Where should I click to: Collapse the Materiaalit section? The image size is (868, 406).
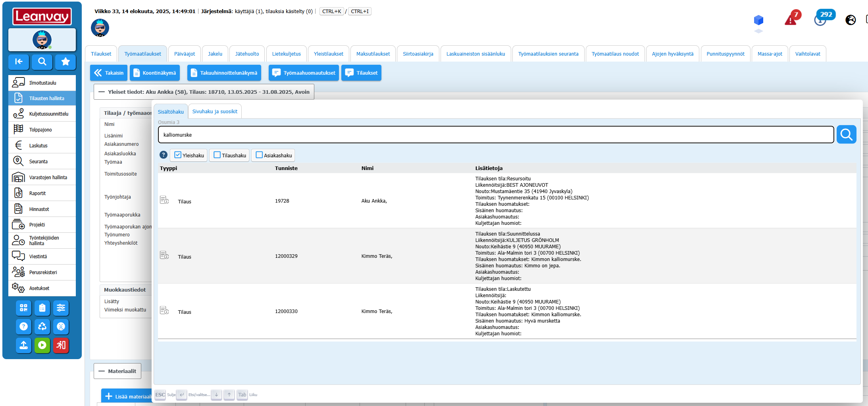(102, 371)
